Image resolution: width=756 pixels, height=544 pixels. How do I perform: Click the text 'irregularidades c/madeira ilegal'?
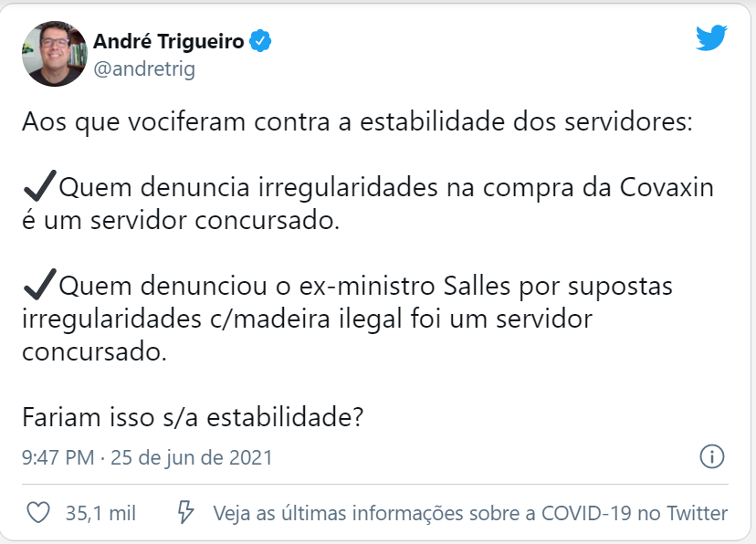[x=212, y=319]
